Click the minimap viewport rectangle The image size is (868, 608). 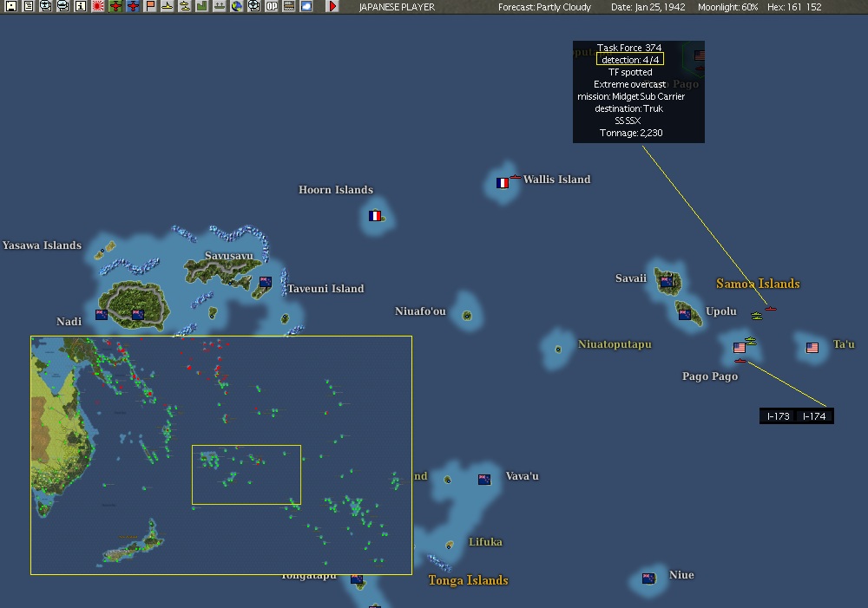[x=247, y=474]
